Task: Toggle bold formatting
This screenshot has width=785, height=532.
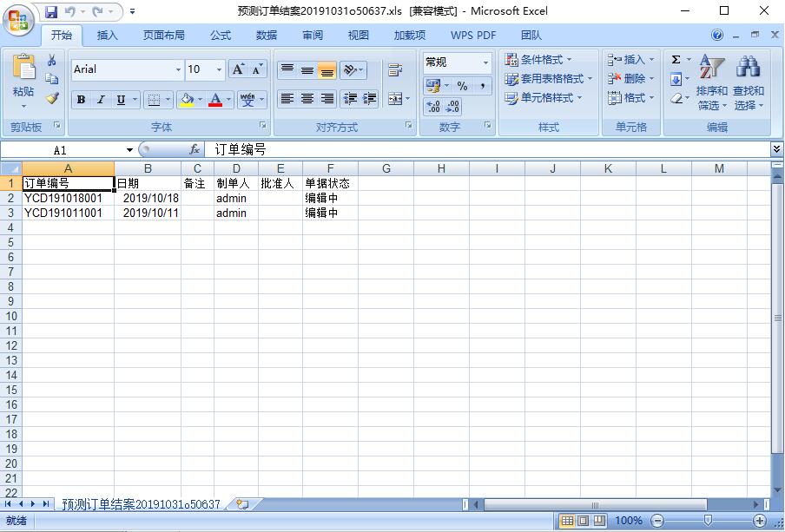Action: pos(81,100)
